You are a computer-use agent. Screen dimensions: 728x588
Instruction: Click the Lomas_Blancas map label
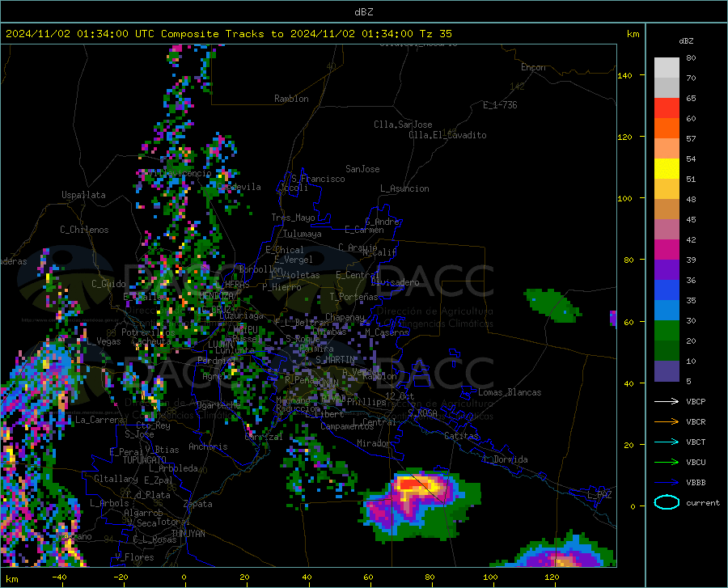[x=510, y=392]
